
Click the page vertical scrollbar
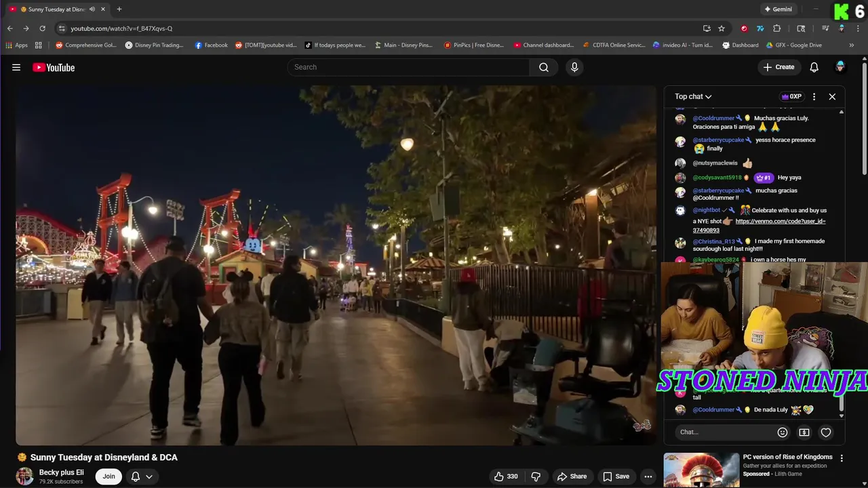[x=864, y=119]
